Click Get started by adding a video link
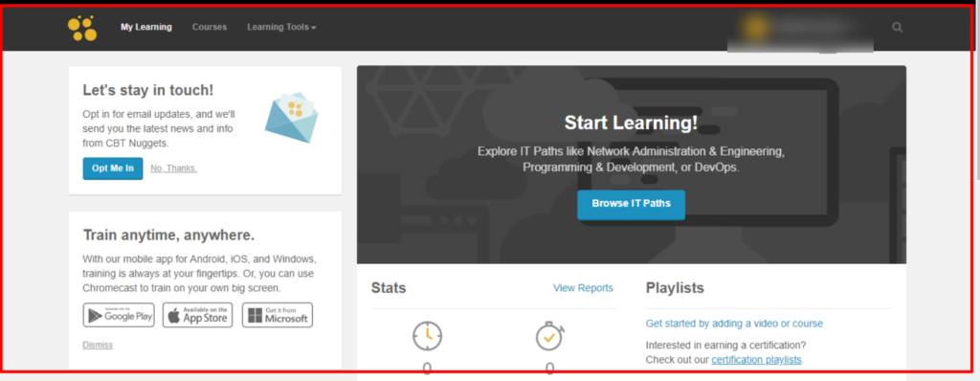Image resolution: width=980 pixels, height=381 pixels. pos(734,324)
